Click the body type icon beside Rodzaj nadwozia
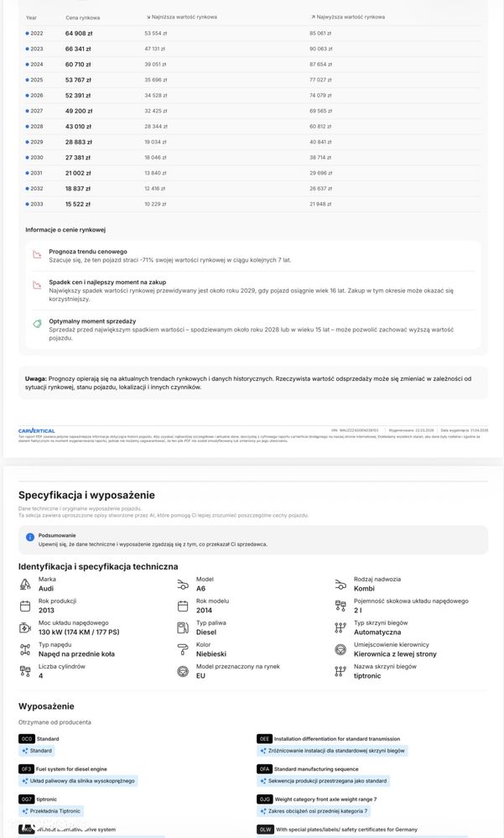The width and height of the screenshot is (504, 838). pyautogui.click(x=340, y=583)
